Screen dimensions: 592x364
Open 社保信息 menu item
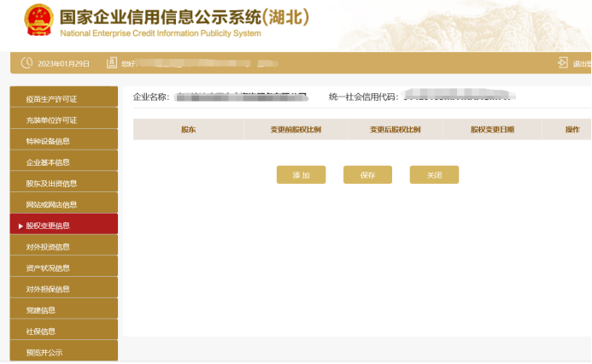[x=63, y=332]
